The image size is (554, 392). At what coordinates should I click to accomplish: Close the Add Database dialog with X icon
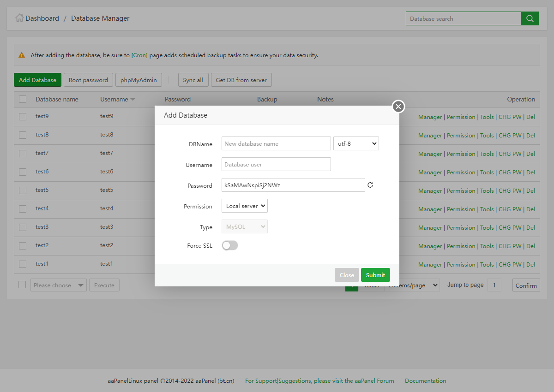click(398, 107)
